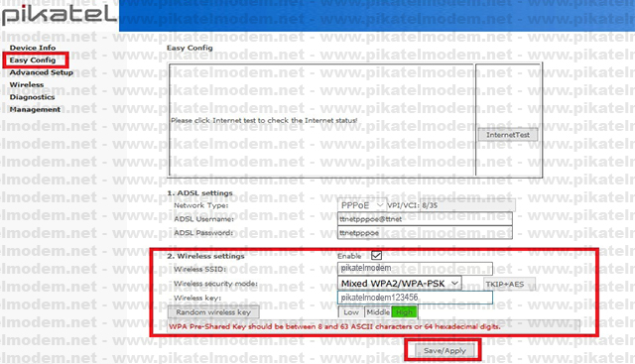
Task: Run the InternetTest button
Action: point(508,135)
